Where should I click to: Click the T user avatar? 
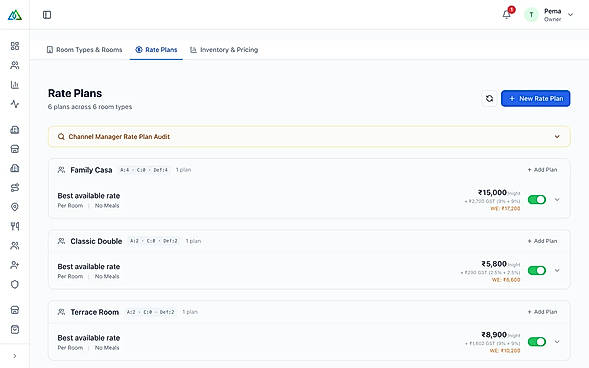coord(531,15)
